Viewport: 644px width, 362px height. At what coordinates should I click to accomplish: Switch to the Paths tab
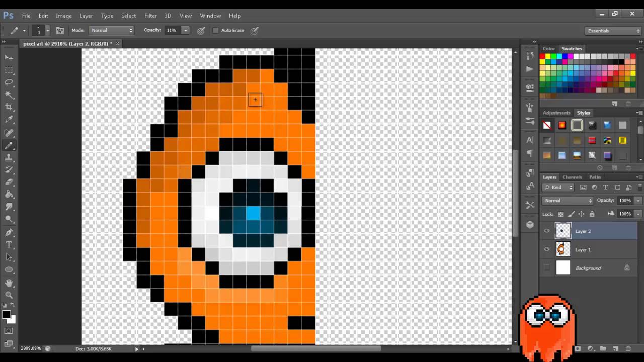coord(595,177)
